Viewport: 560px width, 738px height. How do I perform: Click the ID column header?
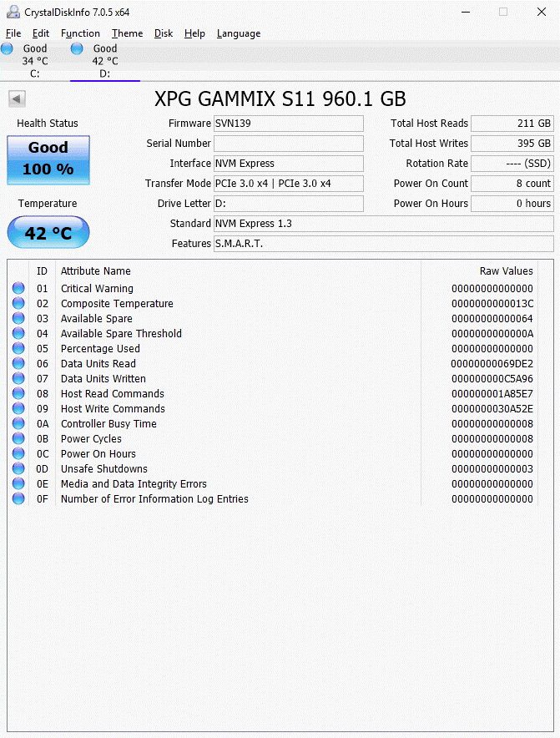click(x=42, y=271)
